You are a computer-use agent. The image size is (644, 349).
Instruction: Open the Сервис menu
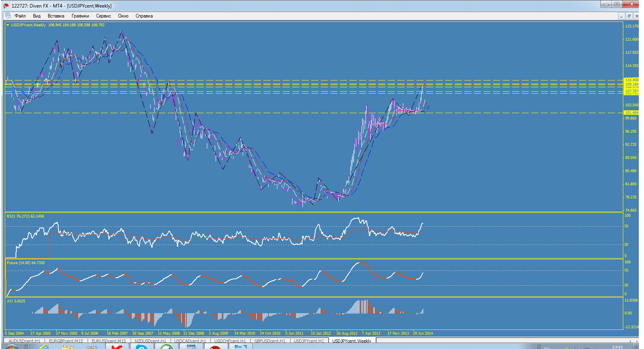click(x=103, y=16)
